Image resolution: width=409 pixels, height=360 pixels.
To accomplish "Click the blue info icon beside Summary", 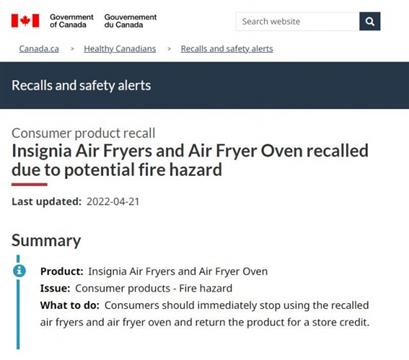I will (19, 270).
